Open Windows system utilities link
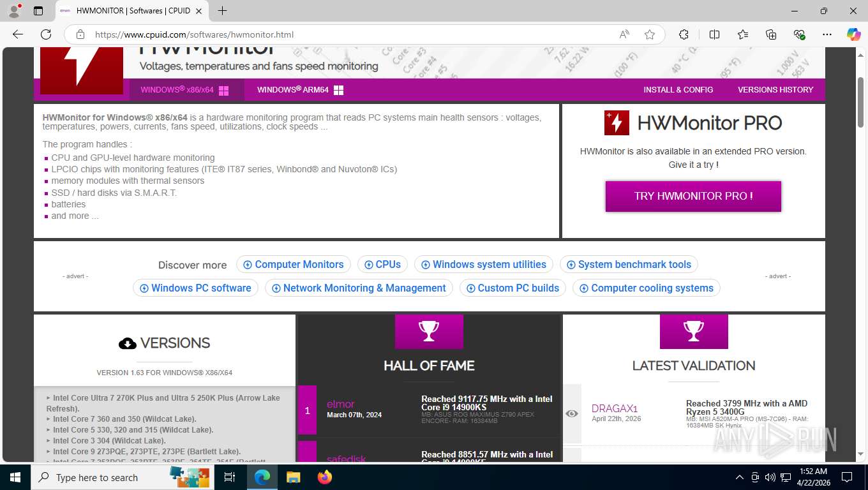Screen dimensions: 868x490 (x=483, y=265)
